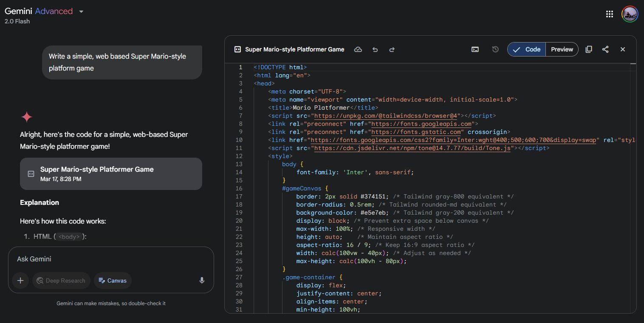Open the Super Mario-style Platformer Game card
This screenshot has height=323, width=644.
pos(111,174)
